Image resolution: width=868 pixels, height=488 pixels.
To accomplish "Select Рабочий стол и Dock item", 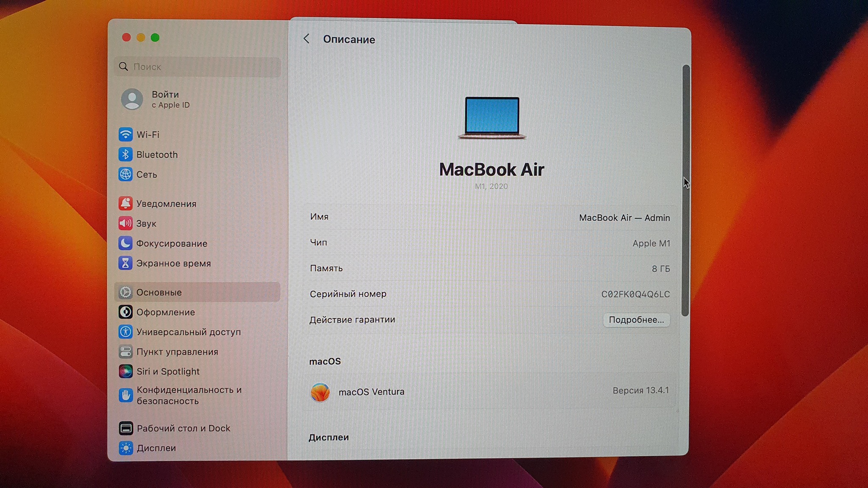I will click(183, 428).
